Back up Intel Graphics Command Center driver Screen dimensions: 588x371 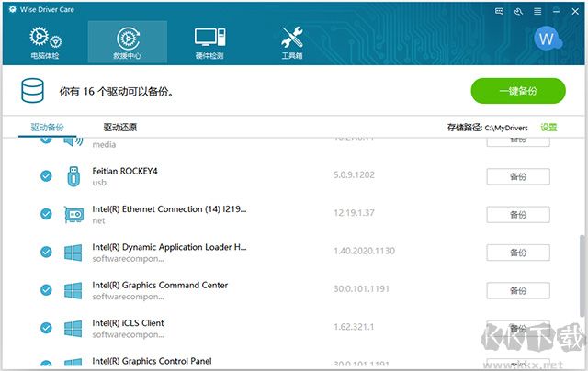coord(518,290)
